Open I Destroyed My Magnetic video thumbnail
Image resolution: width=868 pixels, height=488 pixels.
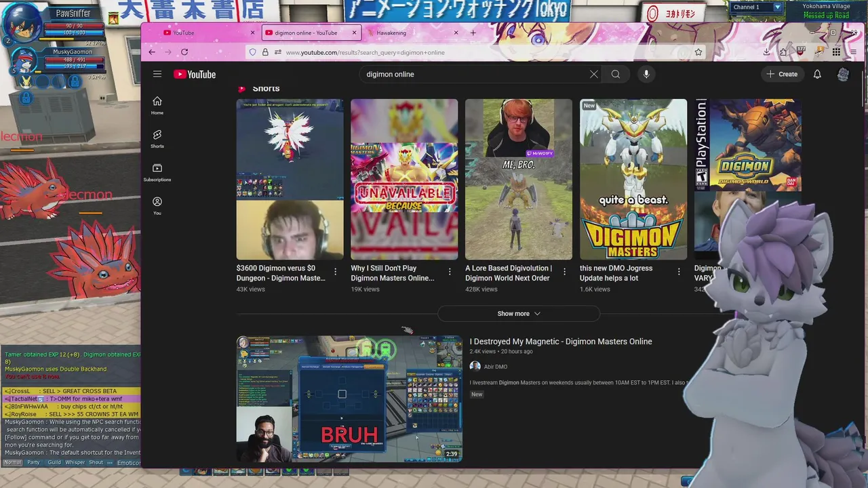pyautogui.click(x=349, y=399)
